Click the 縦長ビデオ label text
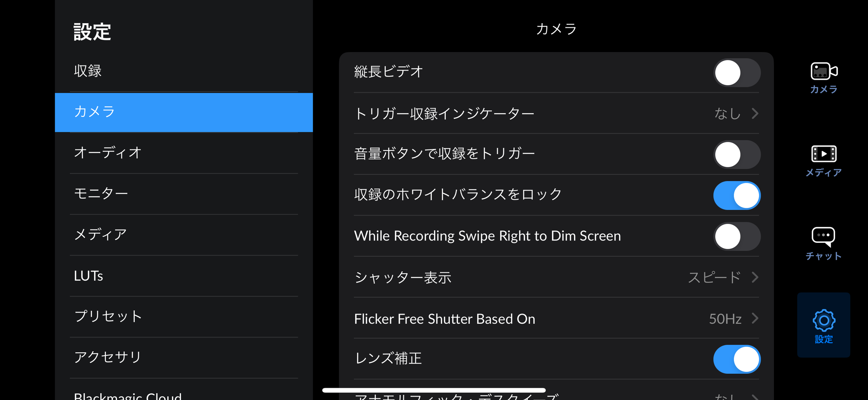Image resolution: width=868 pixels, height=400 pixels. click(x=389, y=72)
